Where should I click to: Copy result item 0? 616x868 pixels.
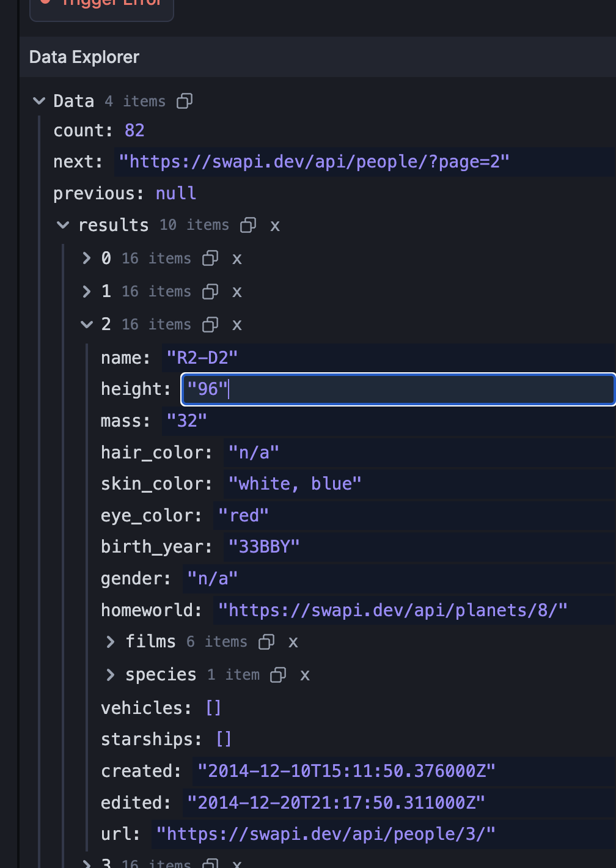coord(210,259)
